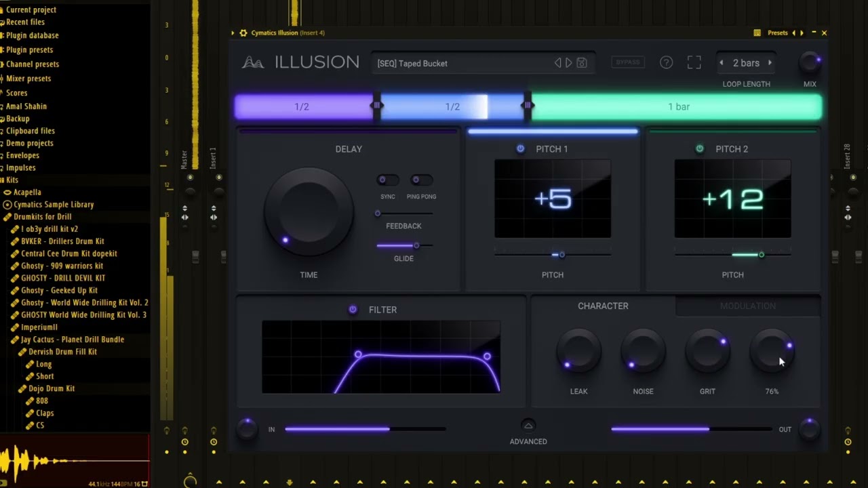Click the +5 pitch display
Image resolution: width=868 pixels, height=488 pixels.
553,199
